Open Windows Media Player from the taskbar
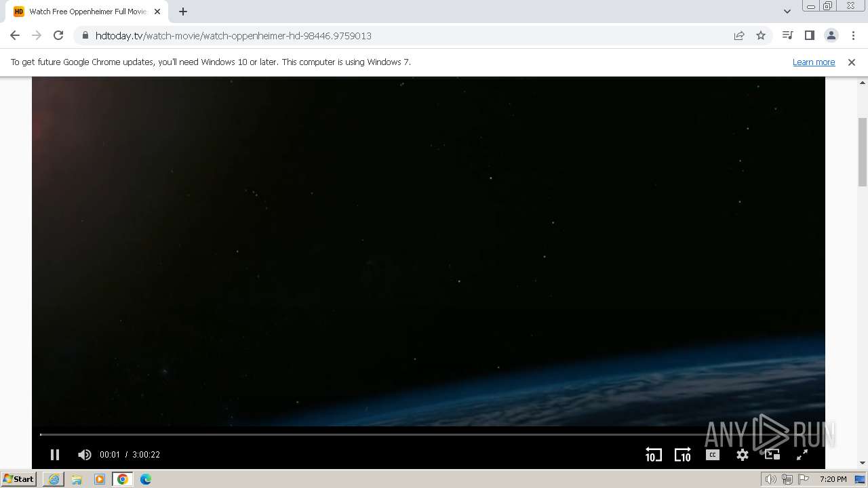 tap(100, 479)
